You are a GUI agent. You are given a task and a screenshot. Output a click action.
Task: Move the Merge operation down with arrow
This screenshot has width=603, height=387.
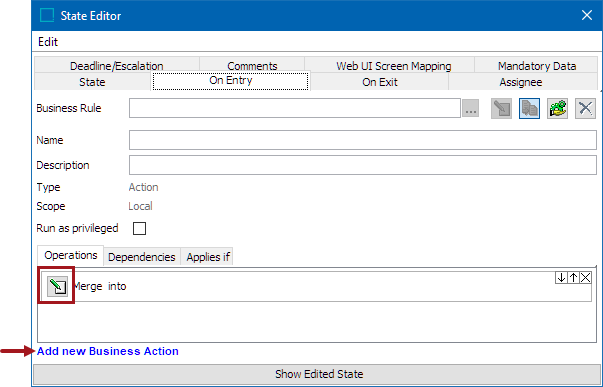click(561, 277)
